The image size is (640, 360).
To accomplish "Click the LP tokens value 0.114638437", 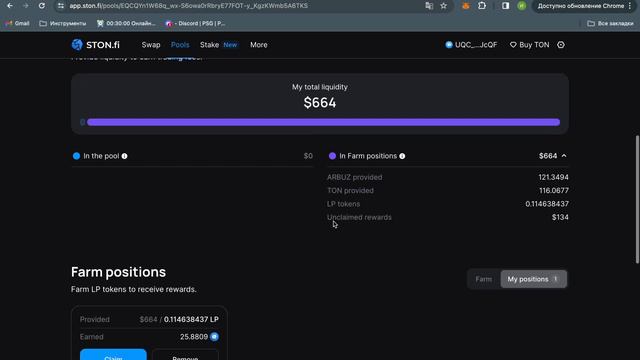I will pyautogui.click(x=547, y=204).
